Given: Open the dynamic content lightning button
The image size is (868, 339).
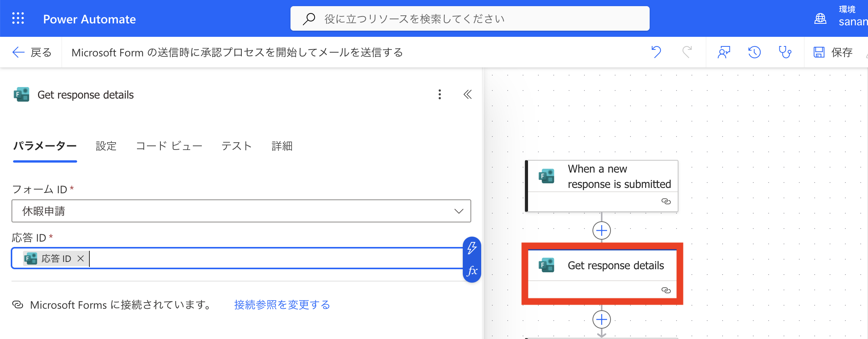Looking at the screenshot, I should pos(472,248).
